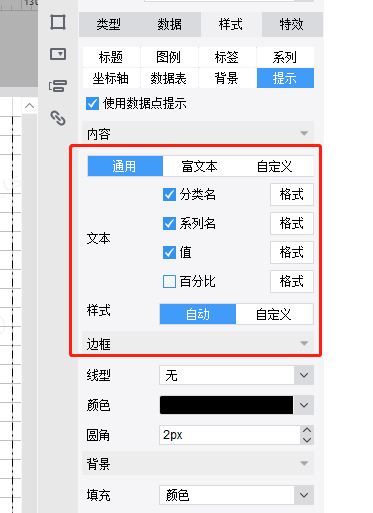Click the up arrow on the canvas scrollbar

click(x=29, y=106)
